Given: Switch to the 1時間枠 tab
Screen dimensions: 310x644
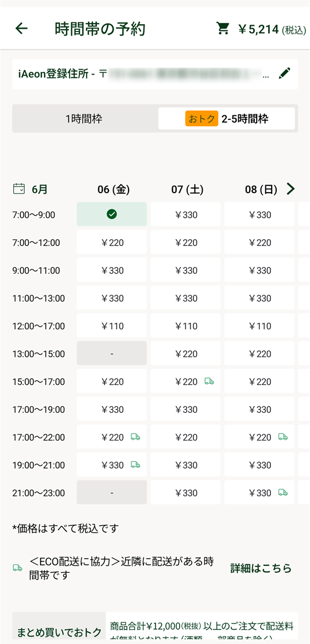Looking at the screenshot, I should 84,119.
